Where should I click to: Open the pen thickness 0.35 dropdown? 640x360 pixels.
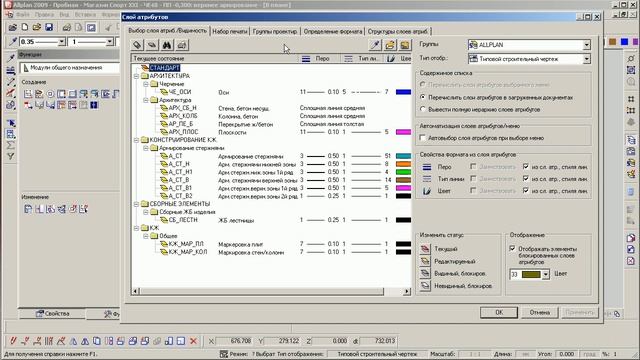click(x=62, y=42)
